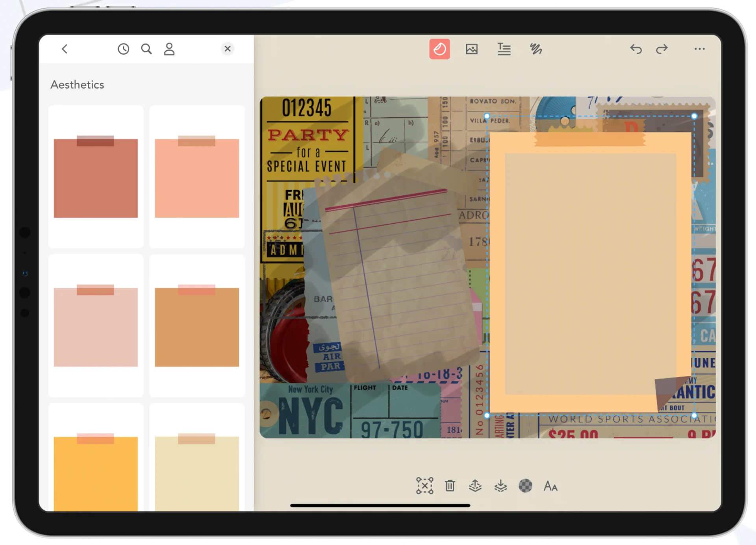
Task: Open text style Aa options
Action: (550, 486)
